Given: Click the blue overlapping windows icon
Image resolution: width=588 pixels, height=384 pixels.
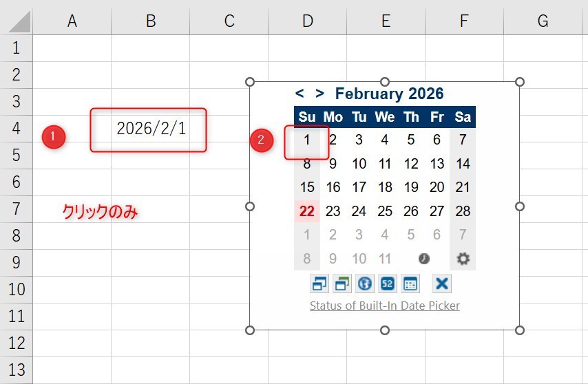Looking at the screenshot, I should pos(319,284).
